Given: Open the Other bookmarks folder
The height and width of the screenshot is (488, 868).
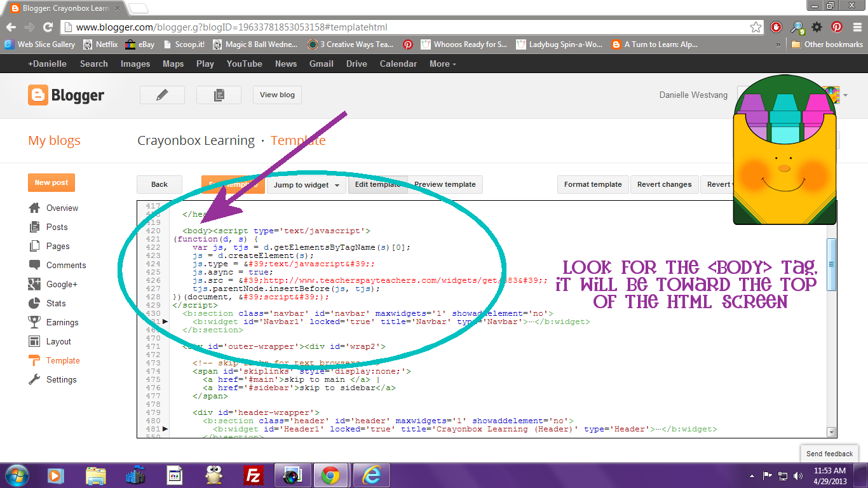Looking at the screenshot, I should (x=827, y=44).
